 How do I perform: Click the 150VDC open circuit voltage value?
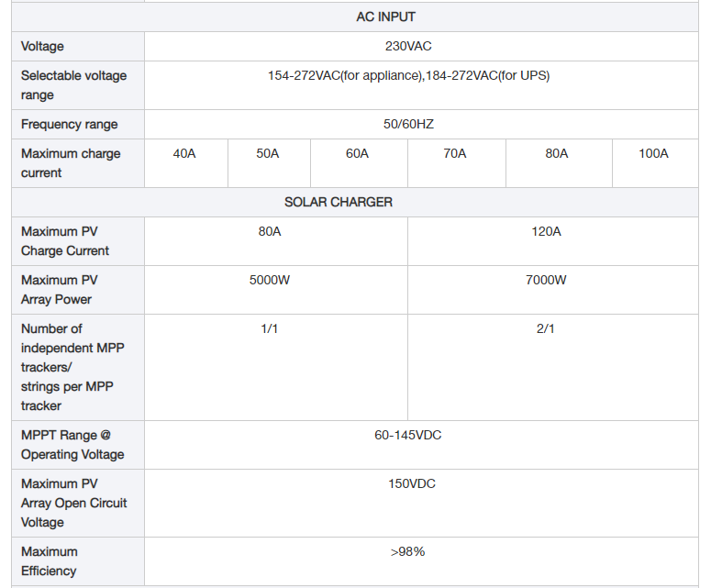pos(412,483)
